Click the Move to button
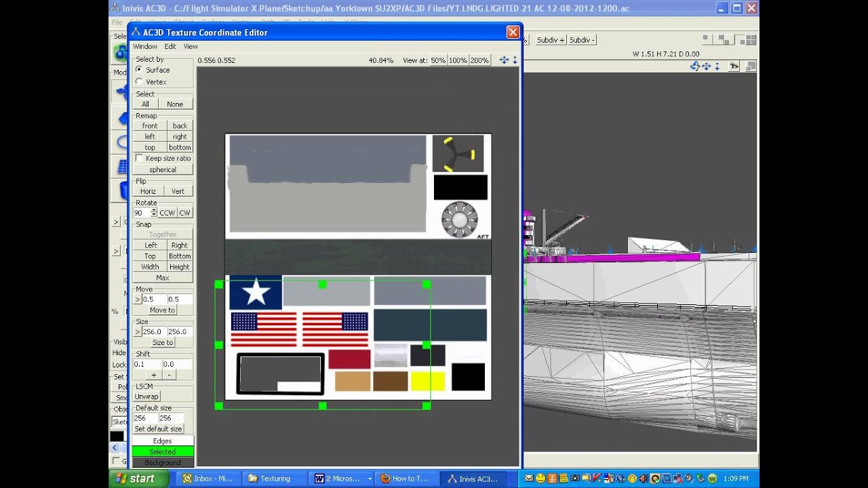 pos(163,310)
